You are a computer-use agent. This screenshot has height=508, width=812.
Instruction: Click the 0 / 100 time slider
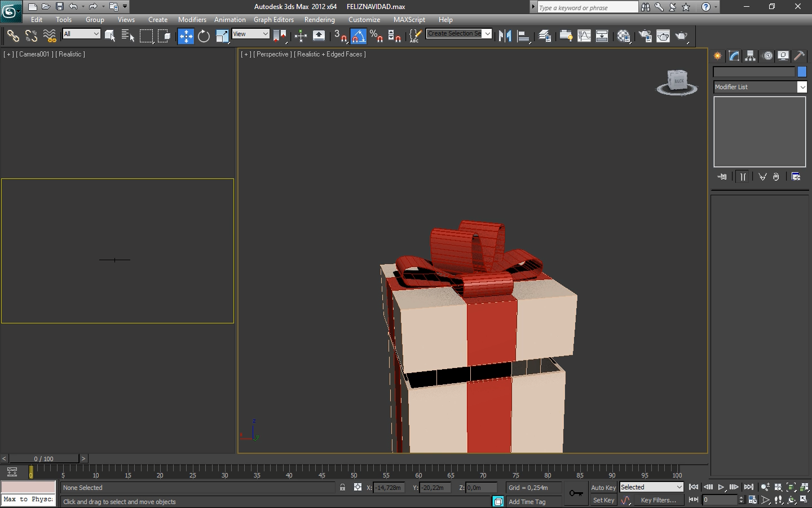[x=44, y=459]
